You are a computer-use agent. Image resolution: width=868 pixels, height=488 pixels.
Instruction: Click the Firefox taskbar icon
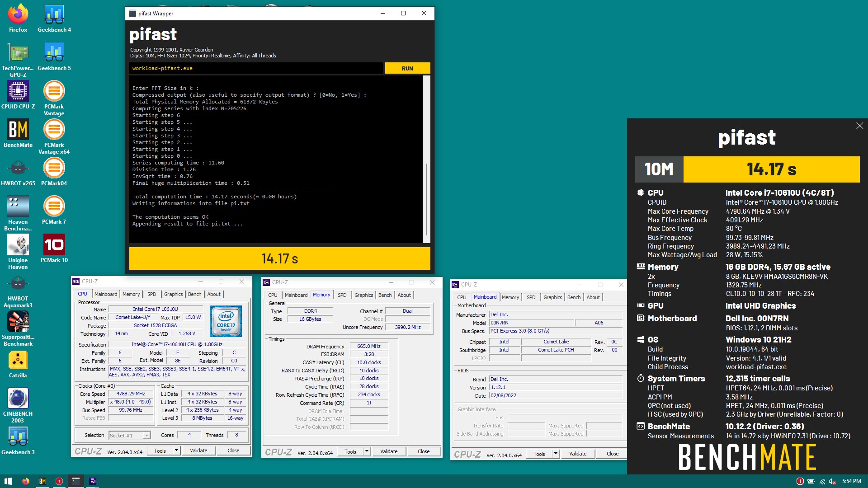pos(26,481)
